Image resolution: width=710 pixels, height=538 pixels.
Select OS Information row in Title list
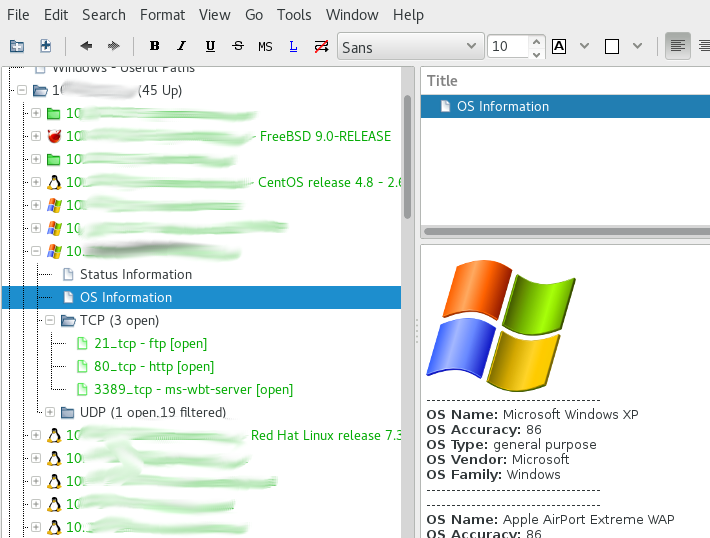coord(565,106)
